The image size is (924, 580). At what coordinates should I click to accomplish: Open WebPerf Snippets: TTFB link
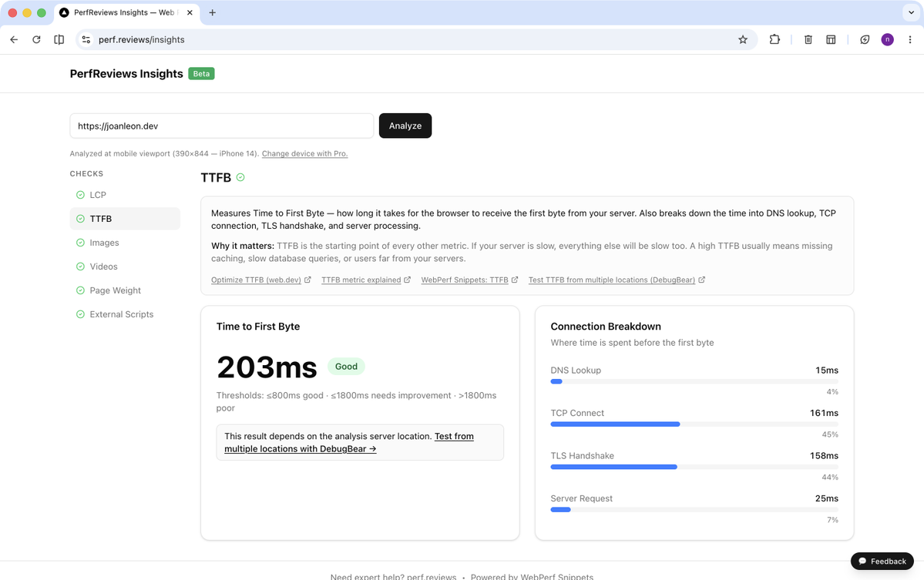(x=465, y=280)
